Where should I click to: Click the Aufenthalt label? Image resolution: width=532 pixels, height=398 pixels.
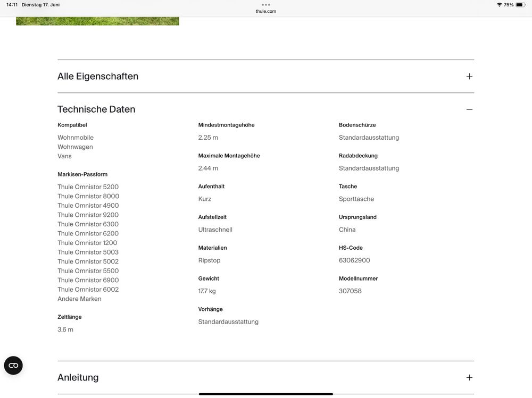click(211, 187)
